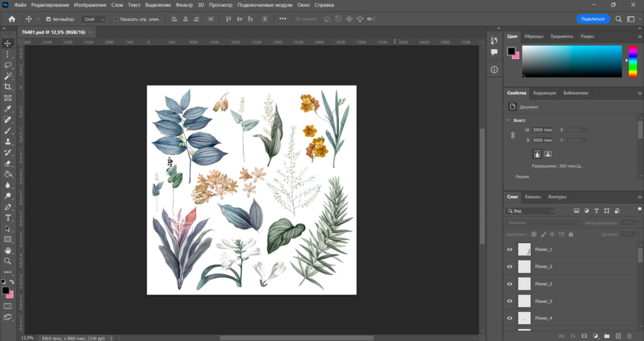This screenshot has width=644, height=341.
Task: Click the trash icon to delete layer
Action: point(629,336)
